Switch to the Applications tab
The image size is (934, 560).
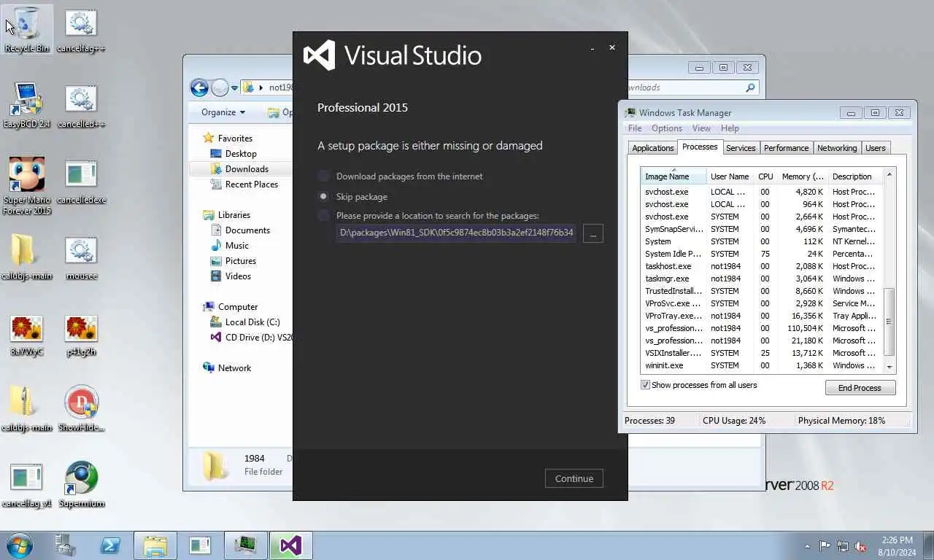point(653,148)
